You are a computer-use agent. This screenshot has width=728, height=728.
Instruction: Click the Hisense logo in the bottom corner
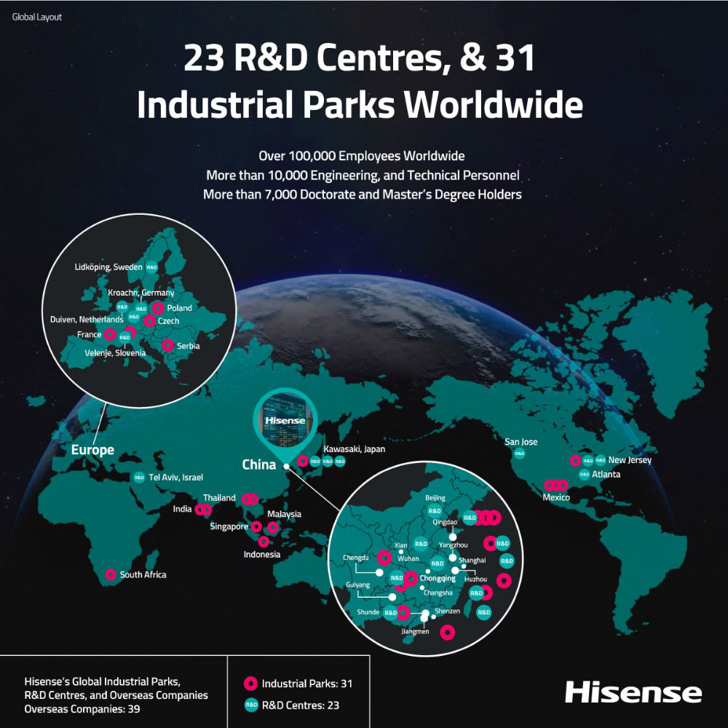pos(633,693)
